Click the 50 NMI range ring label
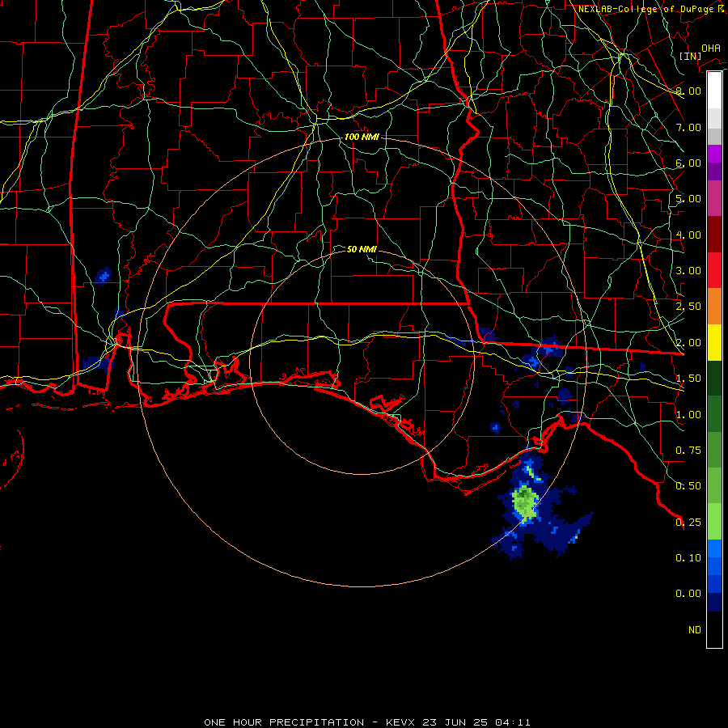Image resolution: width=728 pixels, height=728 pixels. (x=362, y=249)
